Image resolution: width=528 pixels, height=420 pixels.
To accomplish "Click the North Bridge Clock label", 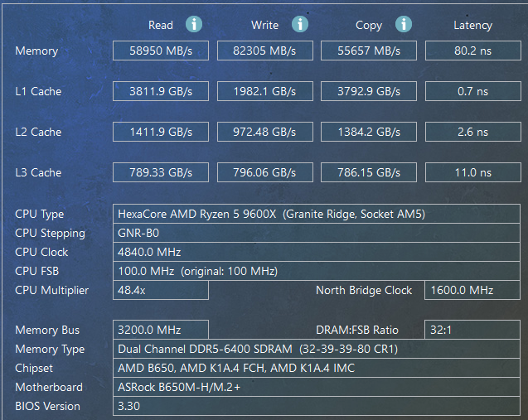I will pyautogui.click(x=364, y=290).
